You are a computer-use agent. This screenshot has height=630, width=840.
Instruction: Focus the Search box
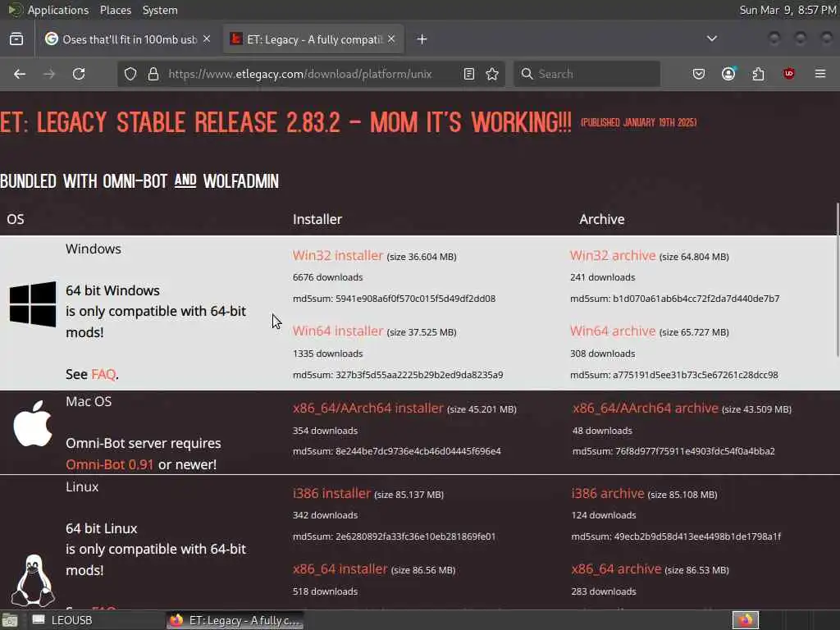[x=587, y=74]
